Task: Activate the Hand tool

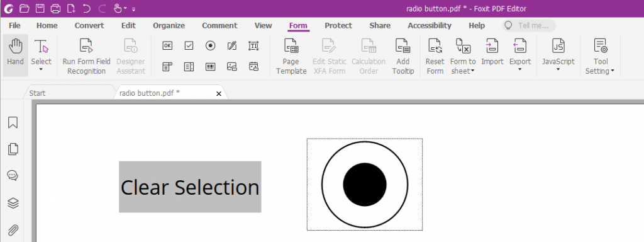Action: click(x=15, y=55)
